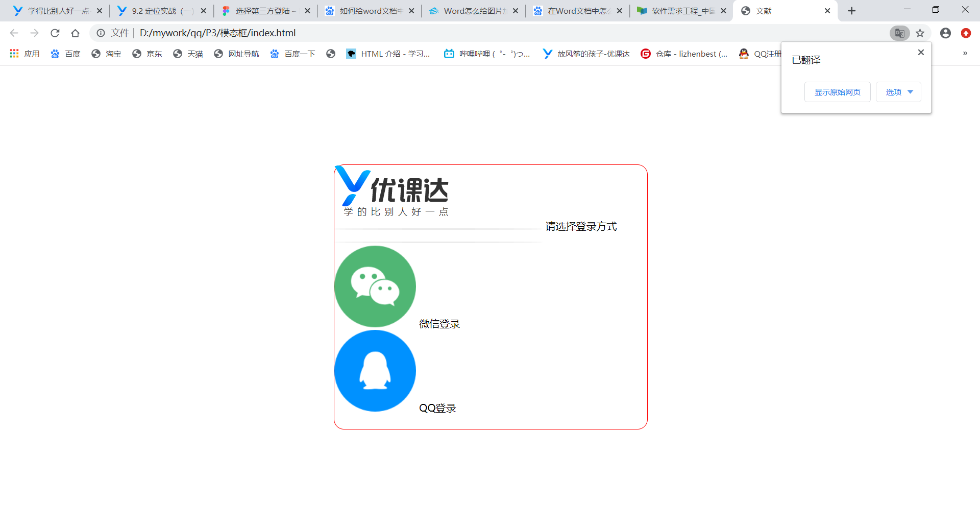
Task: Open the 淘宝 bookmark
Action: click(x=106, y=54)
